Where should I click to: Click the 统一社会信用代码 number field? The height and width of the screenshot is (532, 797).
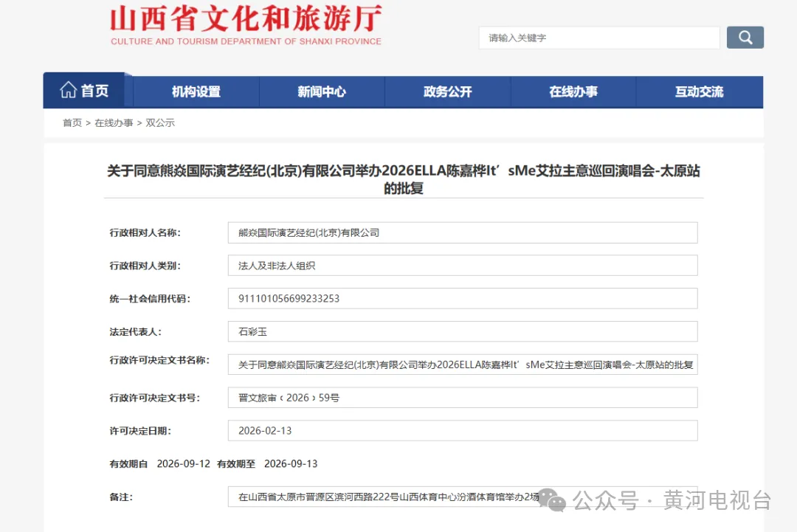463,299
